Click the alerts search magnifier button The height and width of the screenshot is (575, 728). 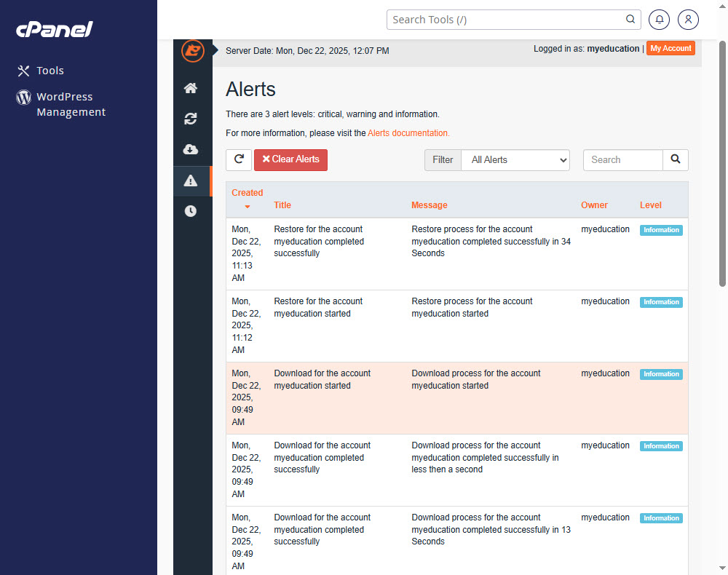click(x=675, y=159)
